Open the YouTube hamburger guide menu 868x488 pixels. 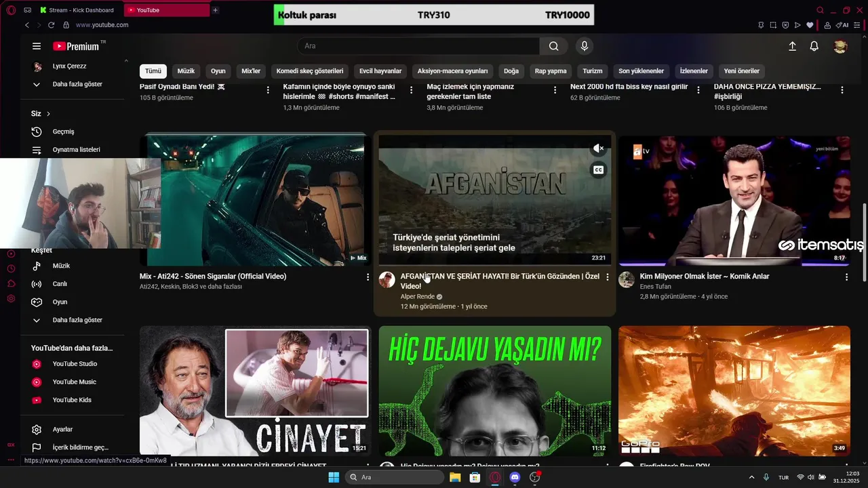(37, 46)
